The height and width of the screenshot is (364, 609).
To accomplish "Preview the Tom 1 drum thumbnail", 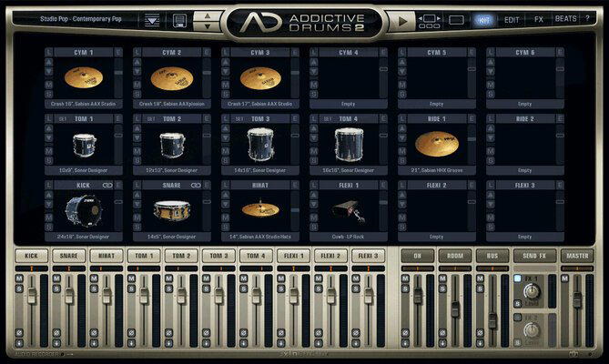I will [x=85, y=146].
